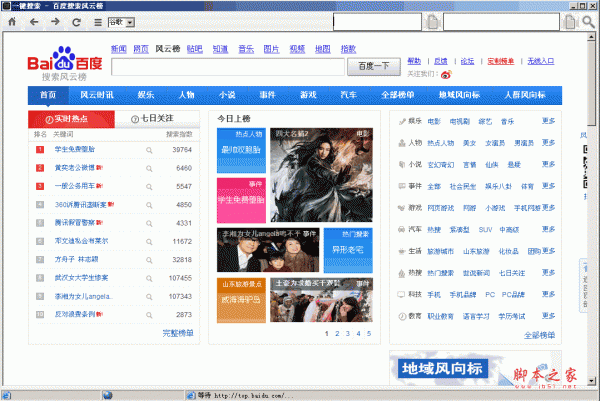Open the SUV link in 汽车 row
Viewport: 600px width, 401px height.
[485, 230]
